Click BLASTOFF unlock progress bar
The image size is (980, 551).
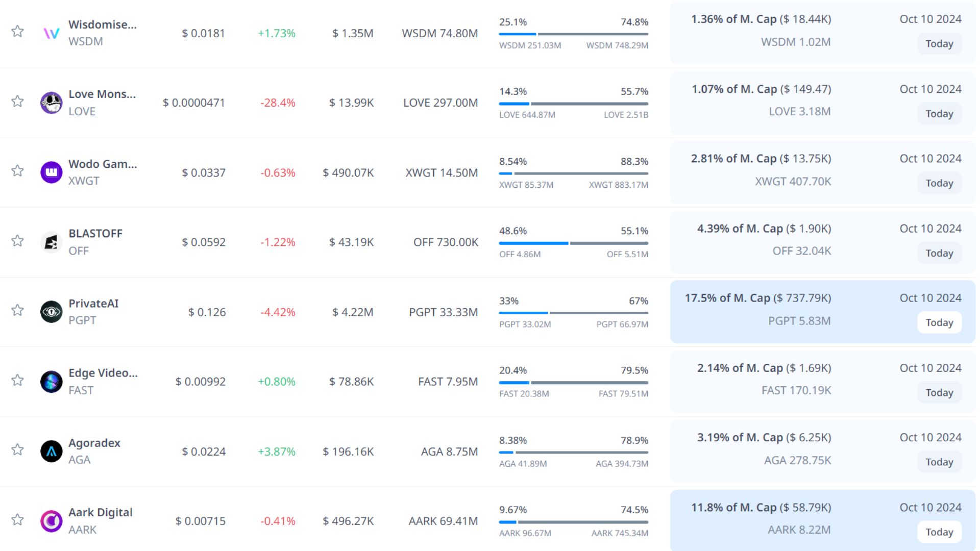pos(573,243)
